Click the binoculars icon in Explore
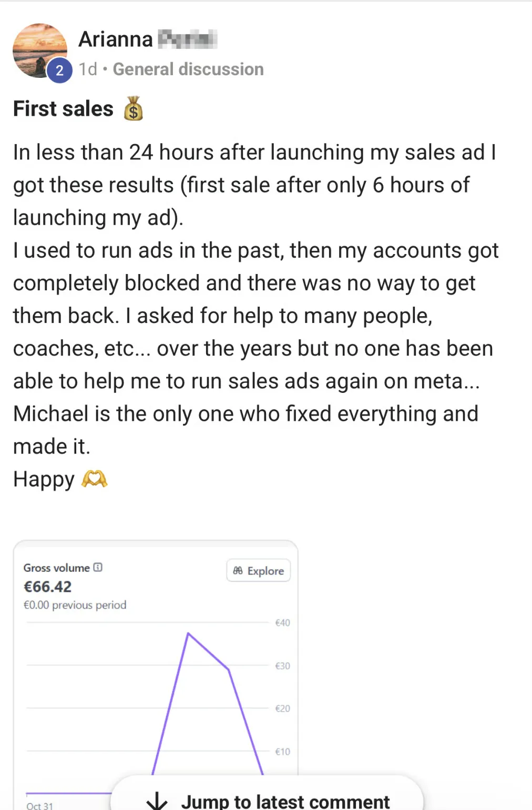This screenshot has height=810, width=532. [x=238, y=571]
